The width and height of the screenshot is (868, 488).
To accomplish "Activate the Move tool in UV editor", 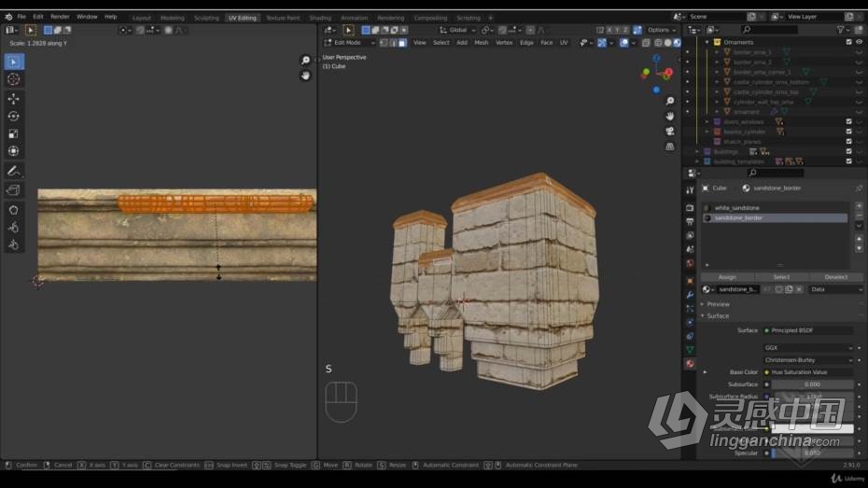I will (14, 99).
